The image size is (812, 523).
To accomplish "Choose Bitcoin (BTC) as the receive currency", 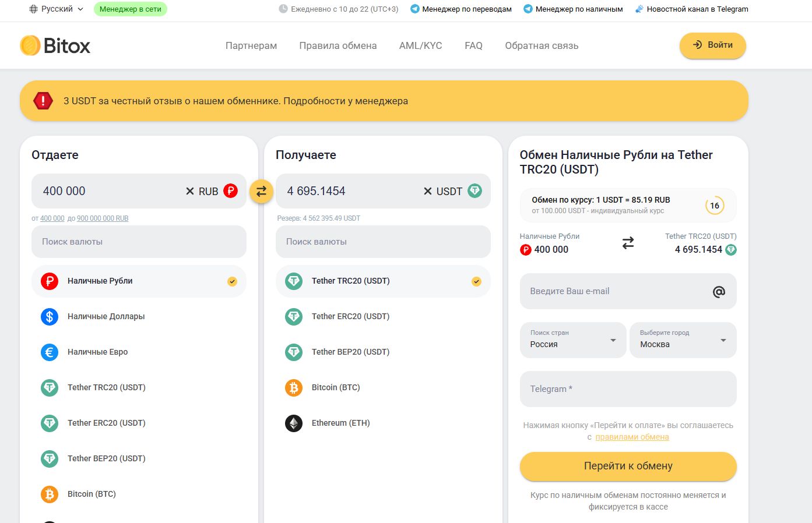I will (383, 387).
